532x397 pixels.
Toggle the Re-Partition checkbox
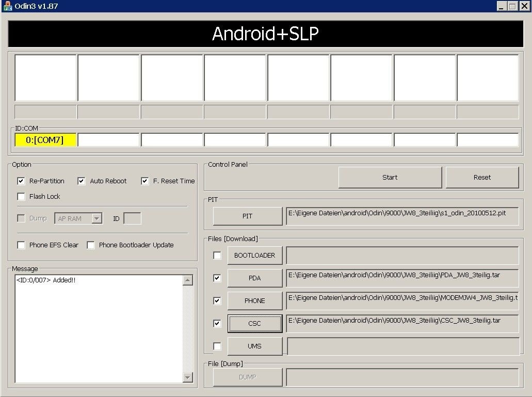(21, 181)
